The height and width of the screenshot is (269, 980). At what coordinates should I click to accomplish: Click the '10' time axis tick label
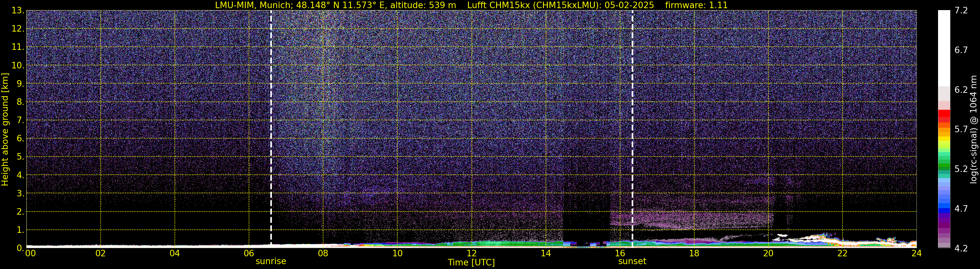click(x=397, y=253)
